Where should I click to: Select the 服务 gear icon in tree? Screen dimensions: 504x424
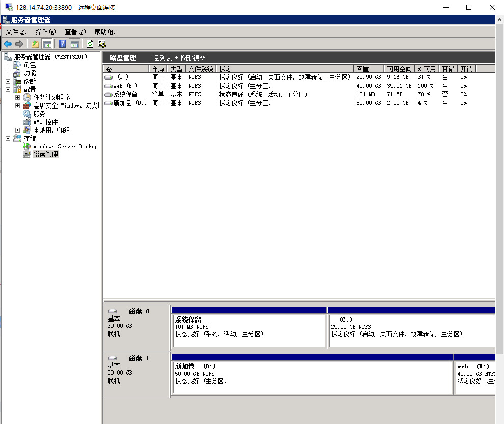tap(27, 114)
